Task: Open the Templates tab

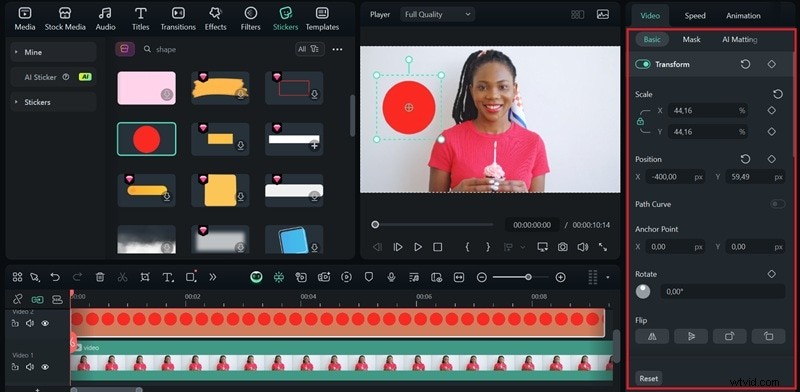Action: (322, 19)
